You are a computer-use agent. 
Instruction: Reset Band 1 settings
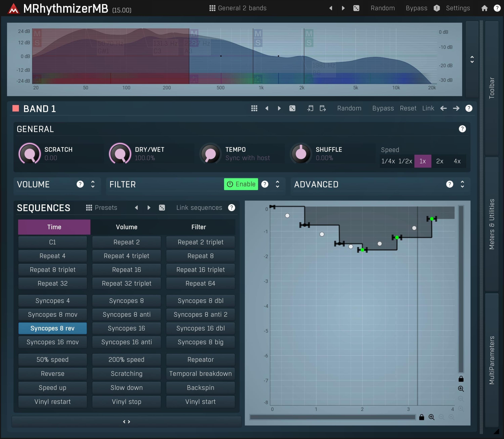tap(408, 108)
